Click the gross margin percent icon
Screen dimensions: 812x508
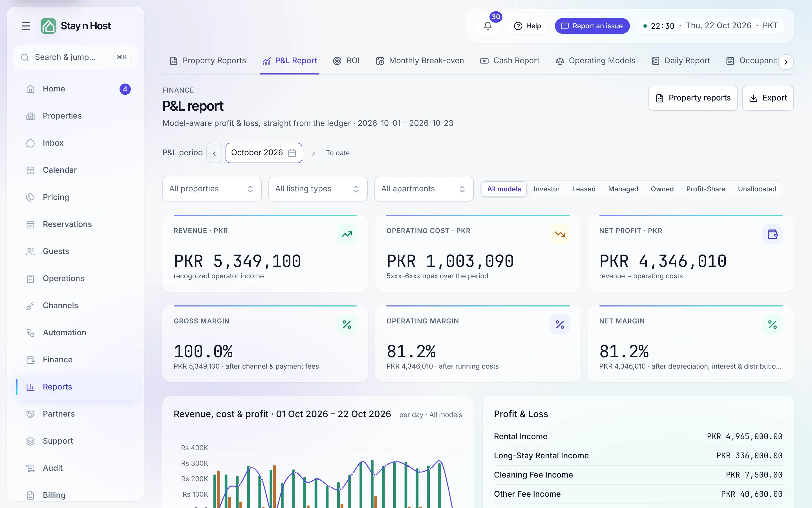point(347,325)
